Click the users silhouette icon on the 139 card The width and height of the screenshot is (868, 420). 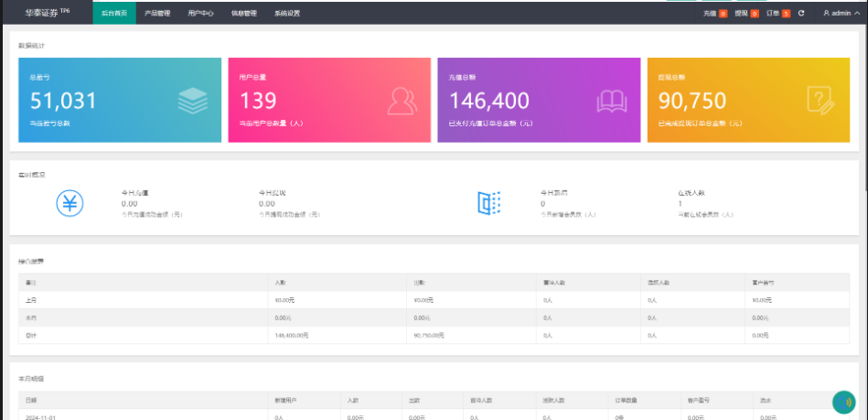pos(402,101)
